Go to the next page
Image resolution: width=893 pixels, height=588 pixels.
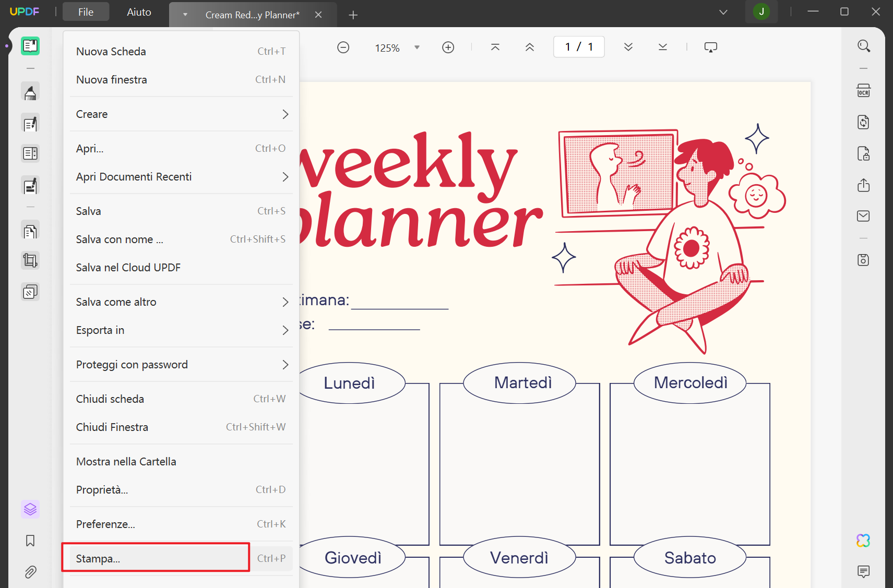tap(628, 47)
